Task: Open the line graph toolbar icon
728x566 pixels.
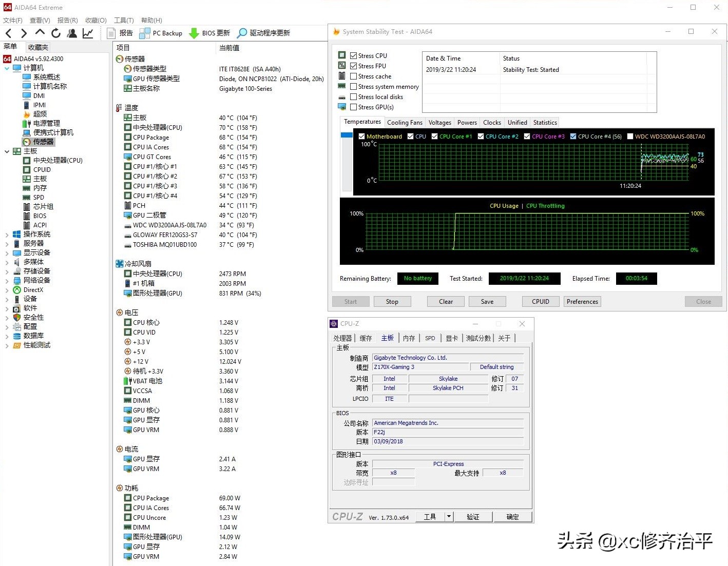Action: pos(88,33)
